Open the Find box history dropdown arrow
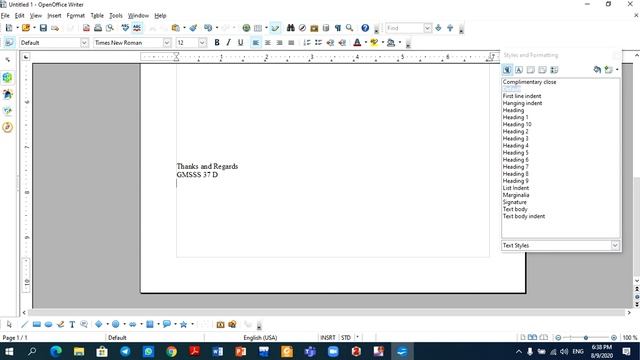This screenshot has height=360, width=640. click(x=427, y=28)
